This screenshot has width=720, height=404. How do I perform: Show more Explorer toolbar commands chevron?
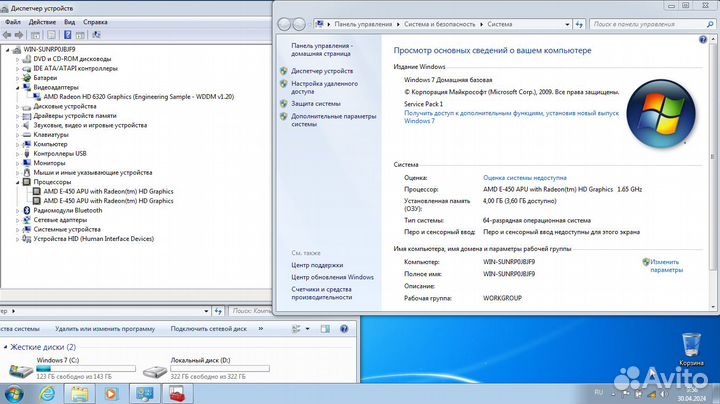tap(261, 329)
